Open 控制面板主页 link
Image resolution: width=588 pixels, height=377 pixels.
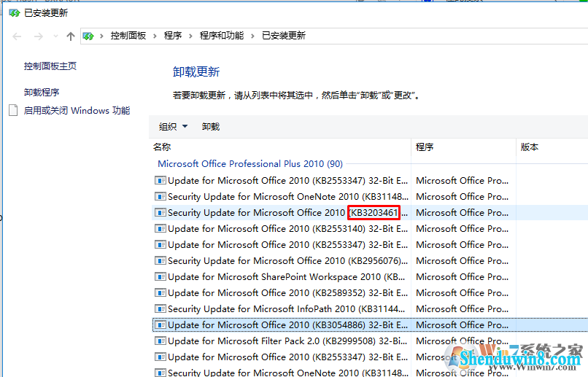tap(50, 66)
